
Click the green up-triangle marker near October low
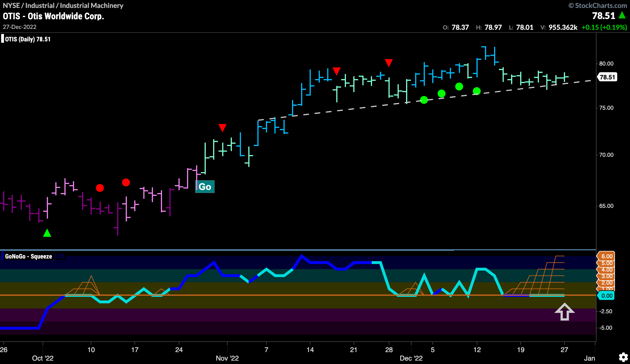point(47,233)
